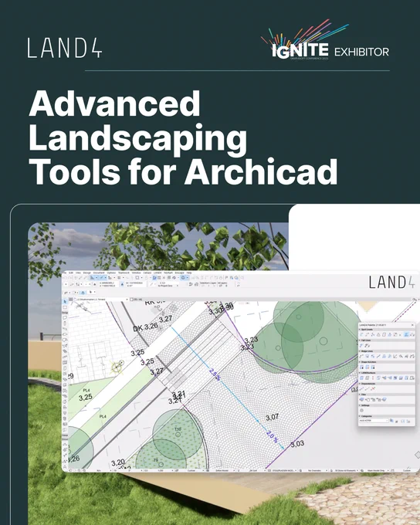Open the Window menu
Image resolution: width=420 pixels, height=525 pixels.
(x=137, y=273)
